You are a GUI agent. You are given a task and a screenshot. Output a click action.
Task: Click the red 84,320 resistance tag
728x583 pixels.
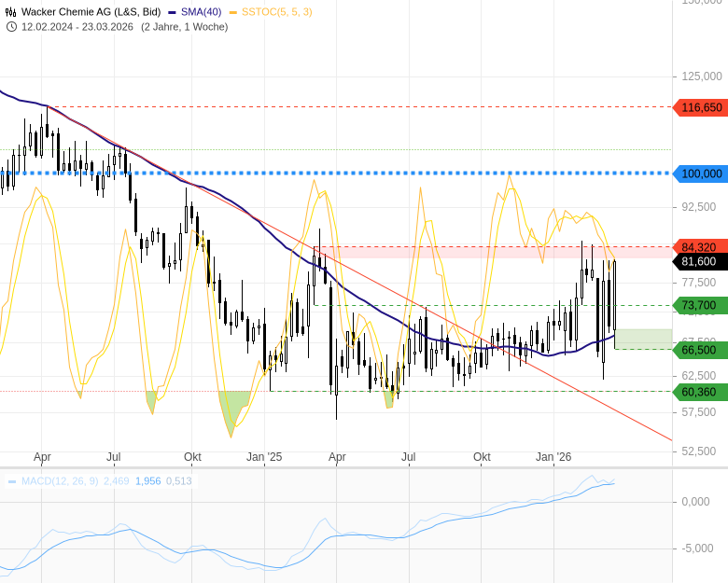[x=698, y=247]
